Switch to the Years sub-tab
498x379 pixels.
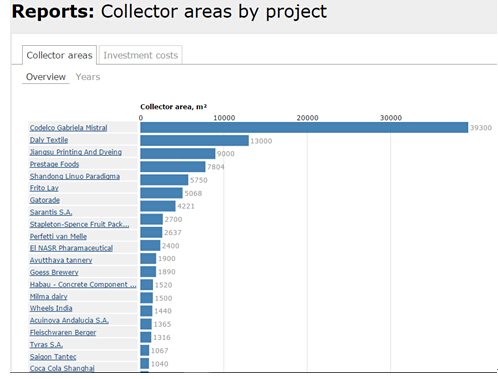pyautogui.click(x=88, y=77)
